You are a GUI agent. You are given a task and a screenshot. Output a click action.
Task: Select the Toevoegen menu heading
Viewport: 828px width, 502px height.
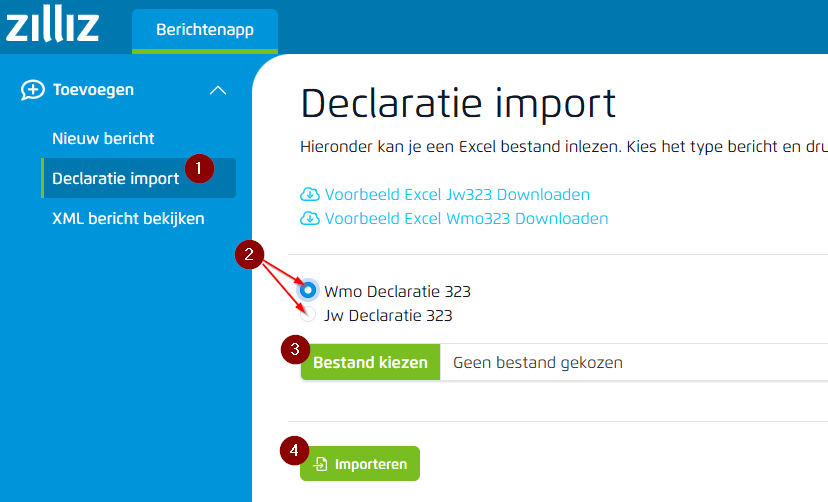pyautogui.click(x=93, y=90)
